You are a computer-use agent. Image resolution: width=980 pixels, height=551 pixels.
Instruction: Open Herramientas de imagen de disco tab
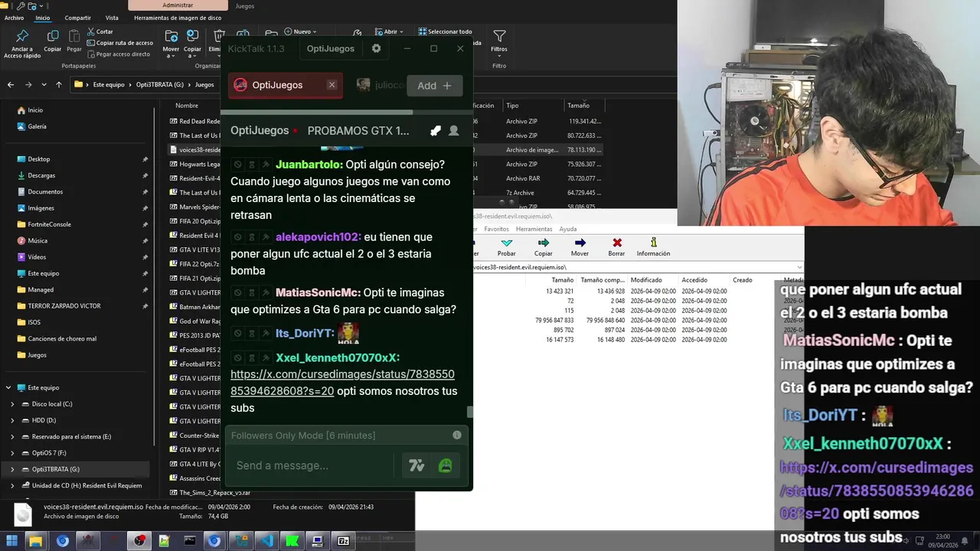pos(178,18)
